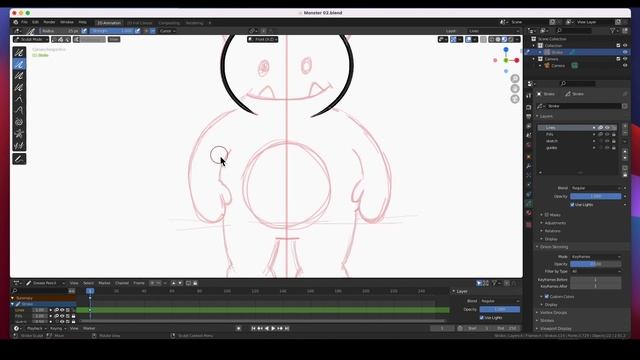Viewport: 640px width, 360px height.
Task: Hide the Lines layer in Layers list
Action: point(607,128)
